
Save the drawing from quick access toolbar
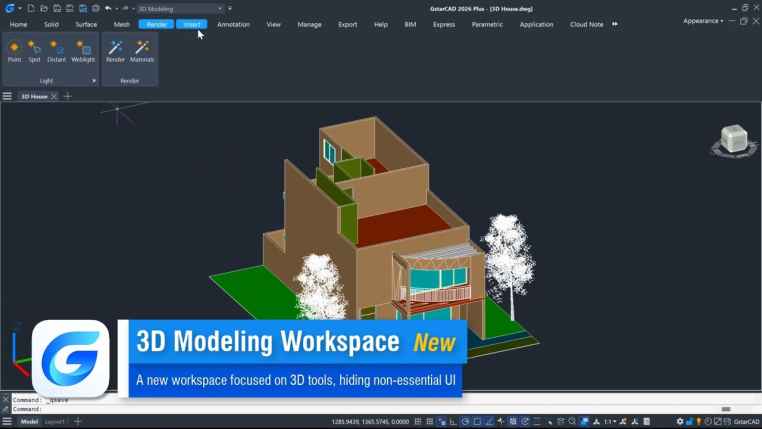coord(57,8)
